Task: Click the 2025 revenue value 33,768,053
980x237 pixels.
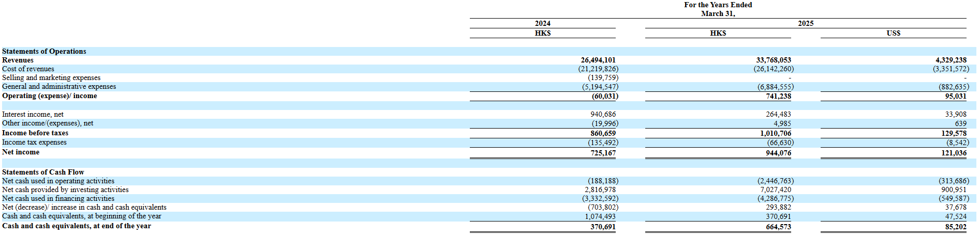Action: (x=773, y=60)
